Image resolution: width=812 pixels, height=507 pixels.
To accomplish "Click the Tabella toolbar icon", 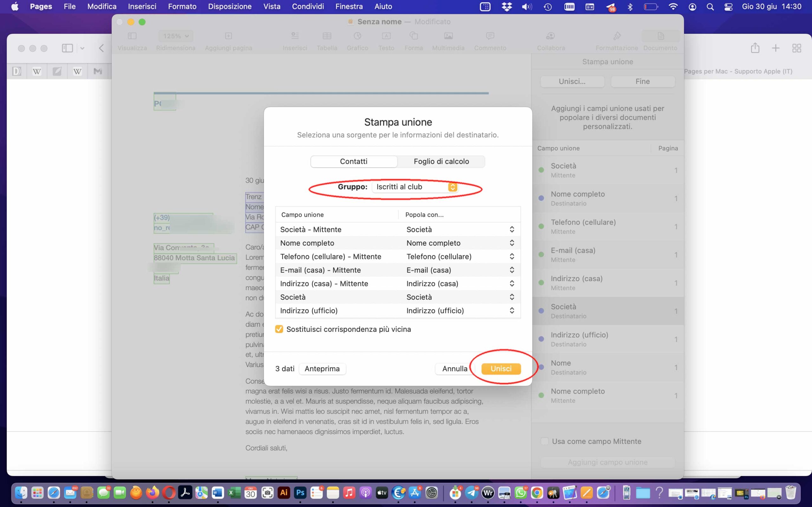I will 326,36.
